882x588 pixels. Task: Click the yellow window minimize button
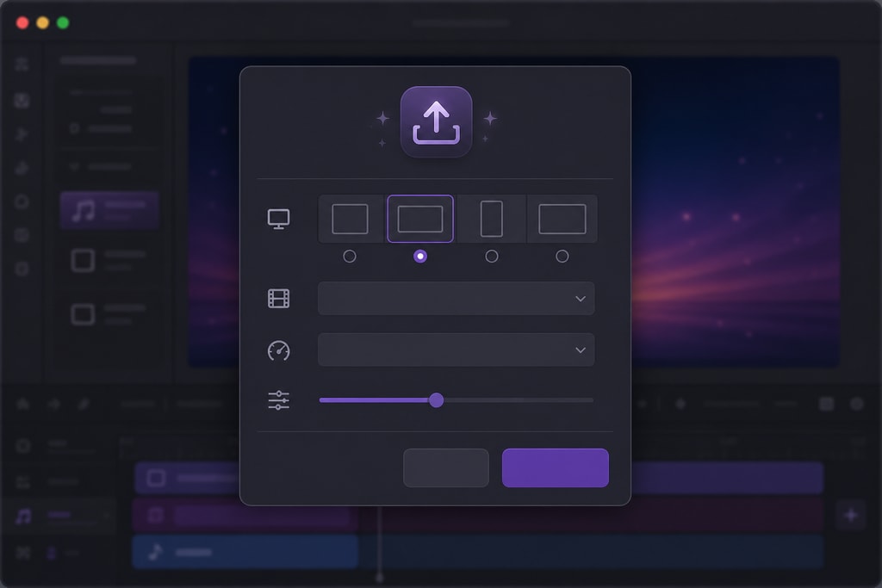43,22
